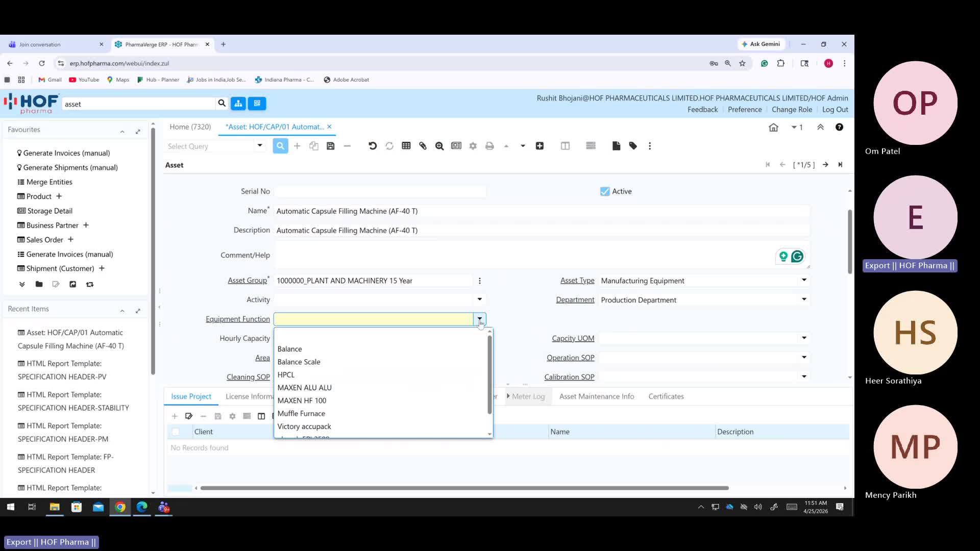The height and width of the screenshot is (551, 980).
Task: Toggle grid view icon in toolbar
Action: click(x=406, y=146)
